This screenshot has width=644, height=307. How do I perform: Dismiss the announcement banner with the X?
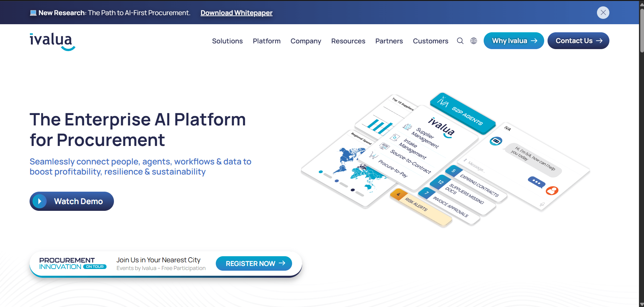pos(603,13)
